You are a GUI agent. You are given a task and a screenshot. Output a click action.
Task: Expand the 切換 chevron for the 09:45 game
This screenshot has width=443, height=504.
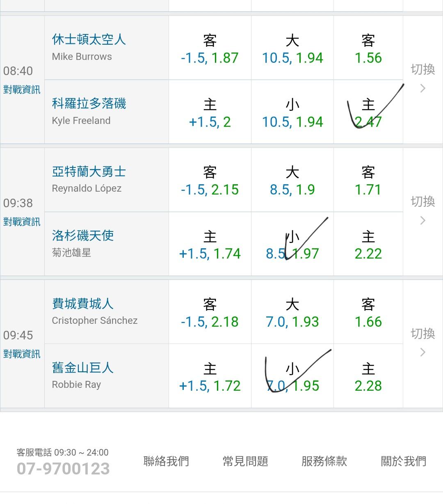(x=422, y=344)
